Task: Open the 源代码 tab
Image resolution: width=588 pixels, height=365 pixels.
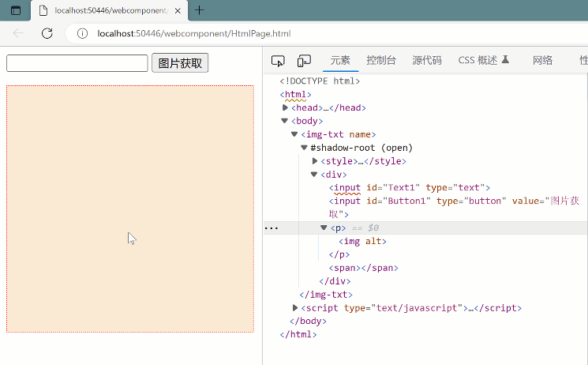Action: [427, 60]
